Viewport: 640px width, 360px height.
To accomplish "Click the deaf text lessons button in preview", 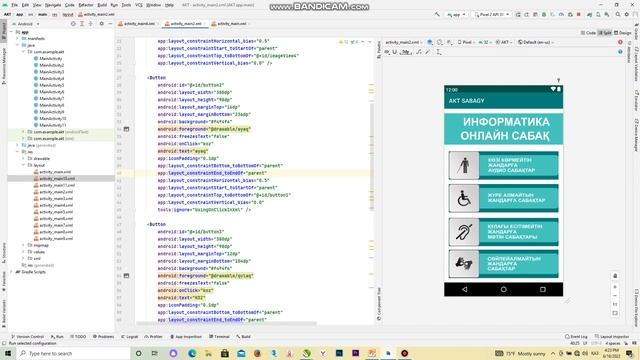I will click(x=504, y=232).
